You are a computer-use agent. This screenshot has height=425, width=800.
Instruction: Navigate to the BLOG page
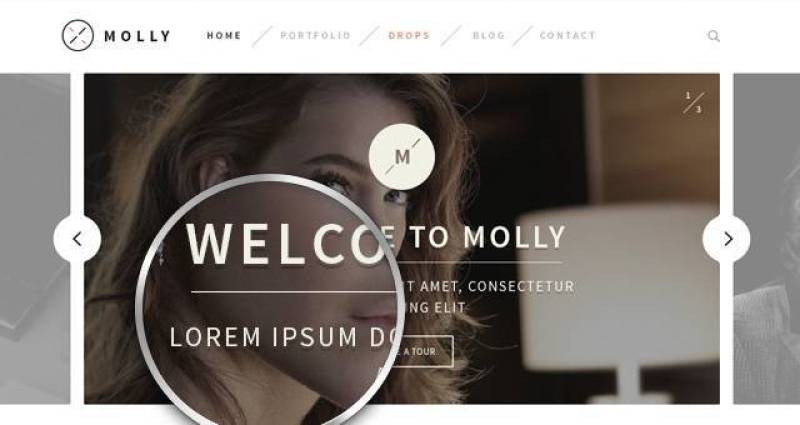pyautogui.click(x=489, y=36)
